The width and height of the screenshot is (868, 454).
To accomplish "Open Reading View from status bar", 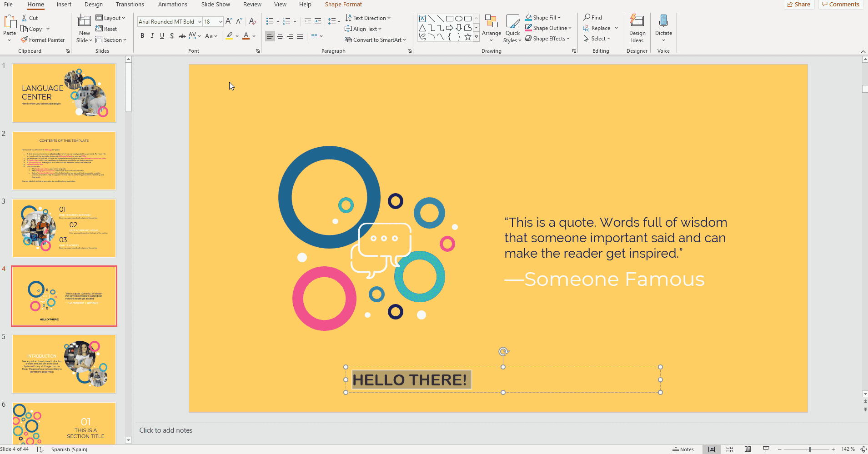I will pos(748,449).
